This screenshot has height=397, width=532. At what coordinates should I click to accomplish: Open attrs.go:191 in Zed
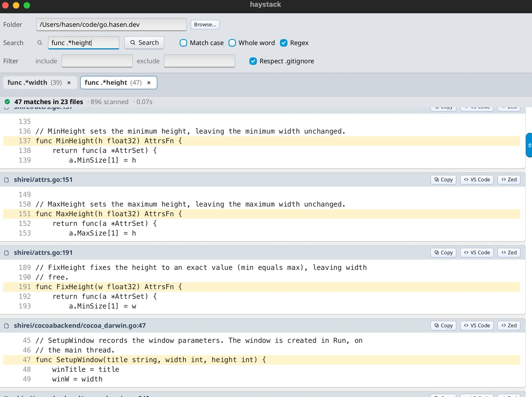[509, 253]
